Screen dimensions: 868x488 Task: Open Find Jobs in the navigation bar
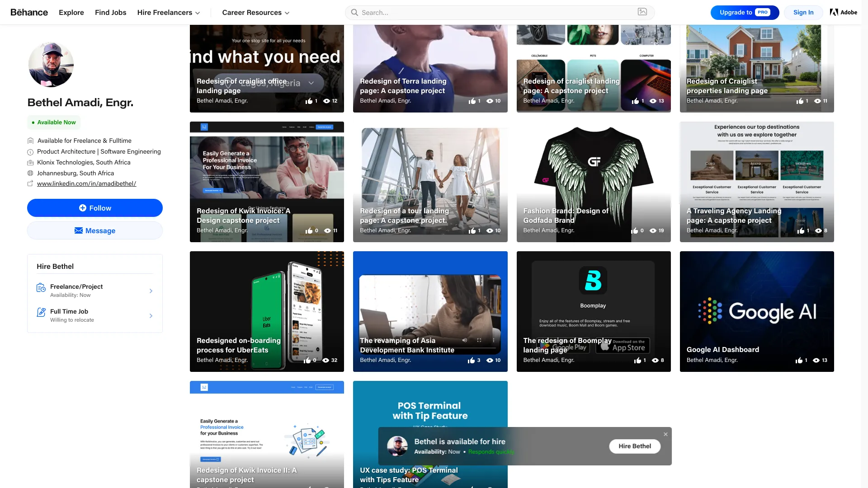111,13
